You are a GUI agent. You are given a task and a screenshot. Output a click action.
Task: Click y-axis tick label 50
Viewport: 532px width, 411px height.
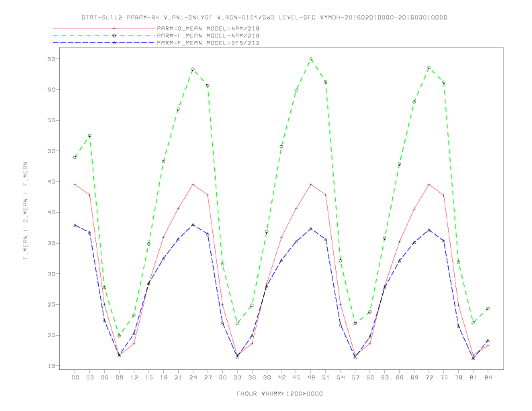[x=52, y=151]
